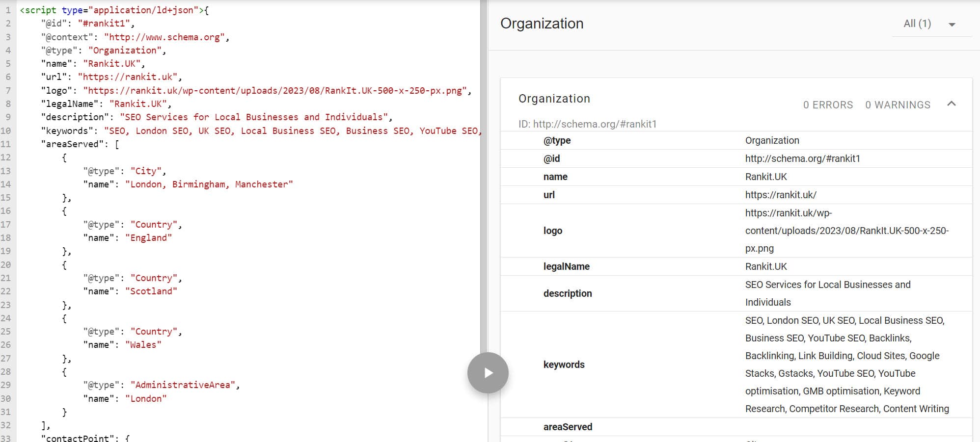Open the All (1) filter dropdown
980x442 pixels.
[931, 24]
